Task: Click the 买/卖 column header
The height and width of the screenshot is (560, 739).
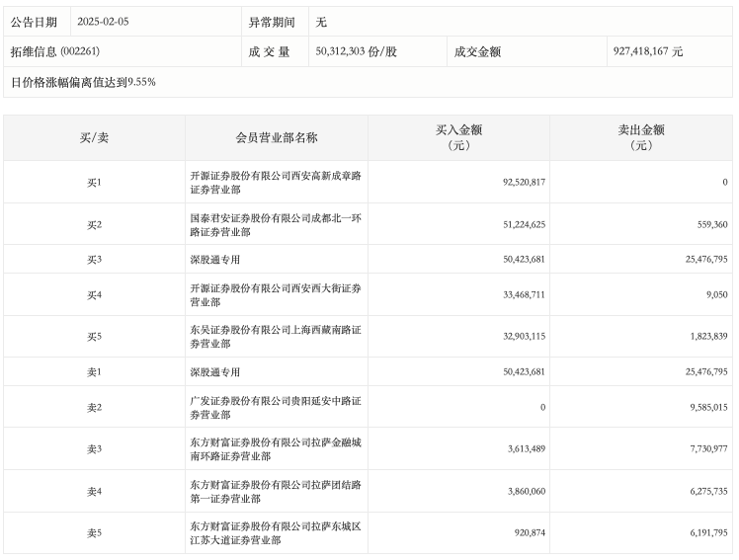Action: coord(94,138)
